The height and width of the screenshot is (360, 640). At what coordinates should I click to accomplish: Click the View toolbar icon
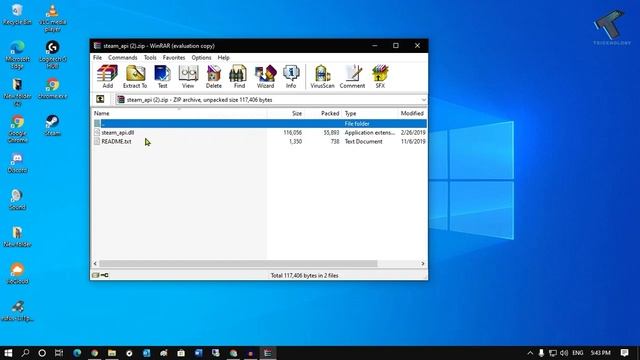[188, 76]
